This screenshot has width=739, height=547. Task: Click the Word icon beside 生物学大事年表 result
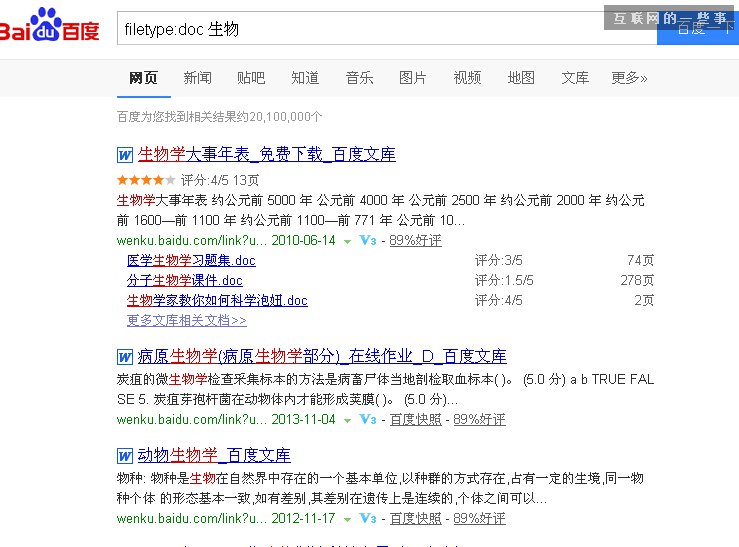tap(125, 155)
